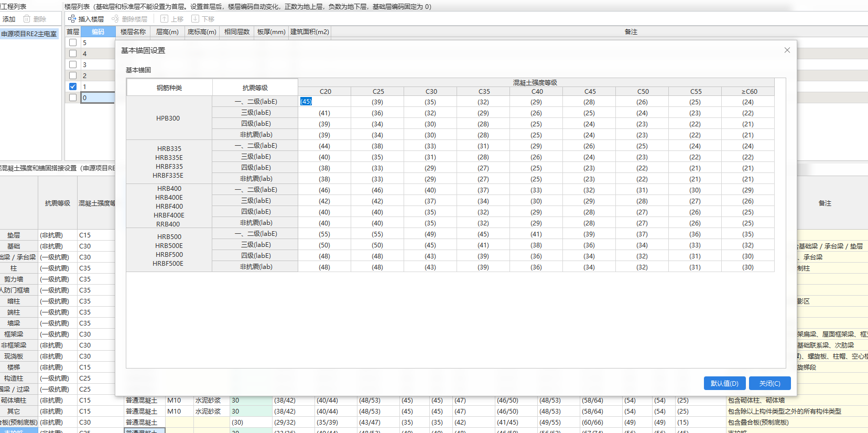This screenshot has height=433, width=868.
Task: Click the HPB300 steel type cell
Action: pos(169,118)
